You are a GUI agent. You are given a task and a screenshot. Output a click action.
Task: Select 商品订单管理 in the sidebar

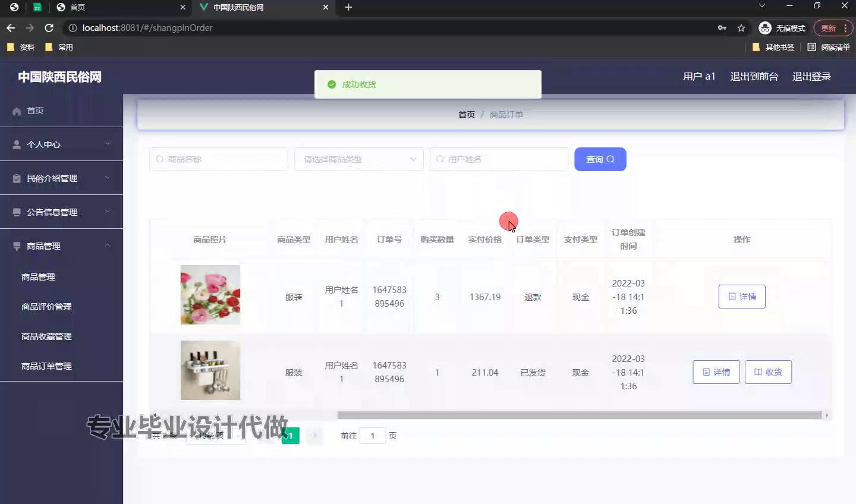pos(46,366)
